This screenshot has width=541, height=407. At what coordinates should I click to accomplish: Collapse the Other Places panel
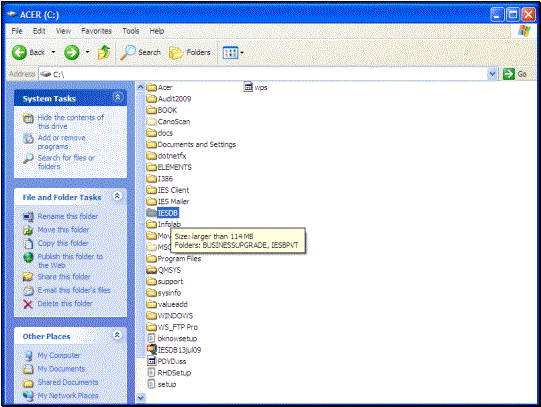117,335
